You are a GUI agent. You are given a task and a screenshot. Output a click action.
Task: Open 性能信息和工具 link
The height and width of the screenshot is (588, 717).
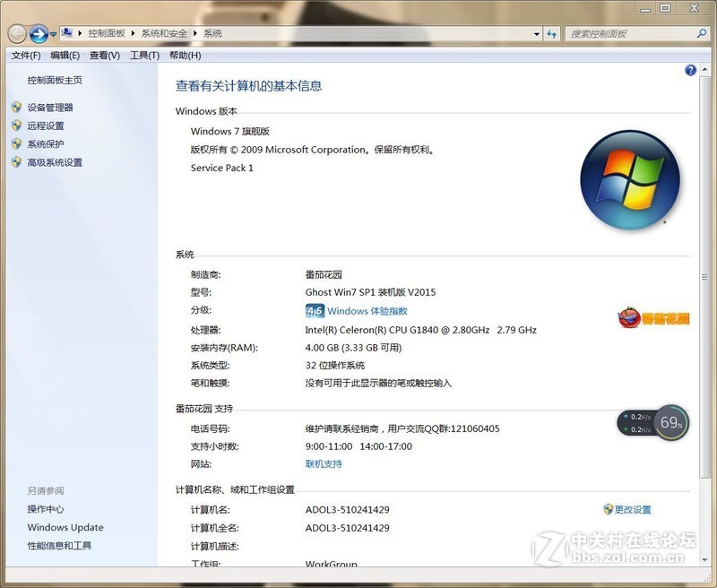59,546
